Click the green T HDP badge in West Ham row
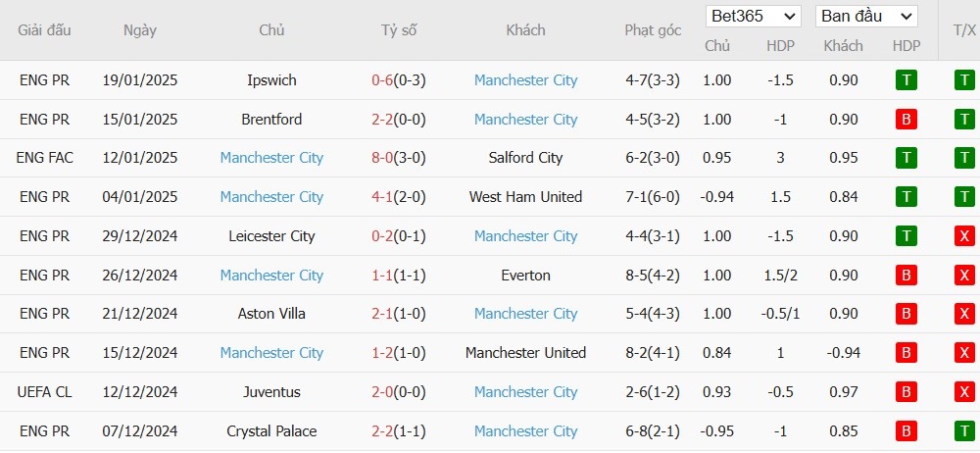 click(906, 197)
